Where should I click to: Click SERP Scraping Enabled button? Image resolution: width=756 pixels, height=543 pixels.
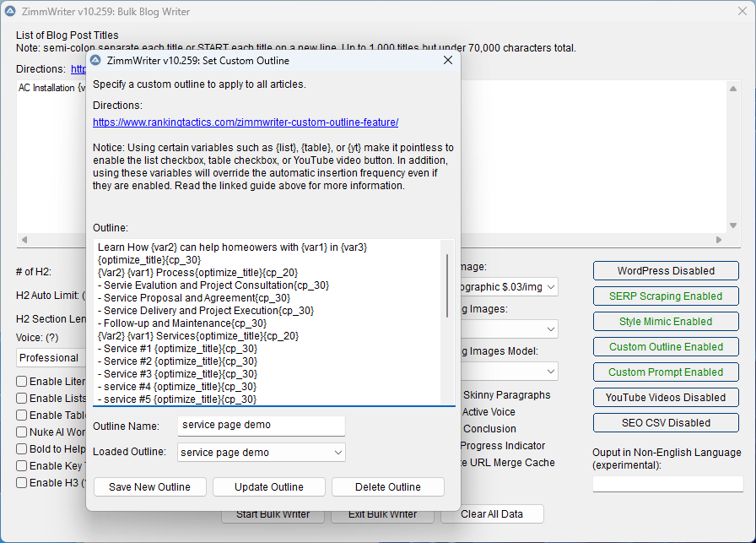pos(666,296)
